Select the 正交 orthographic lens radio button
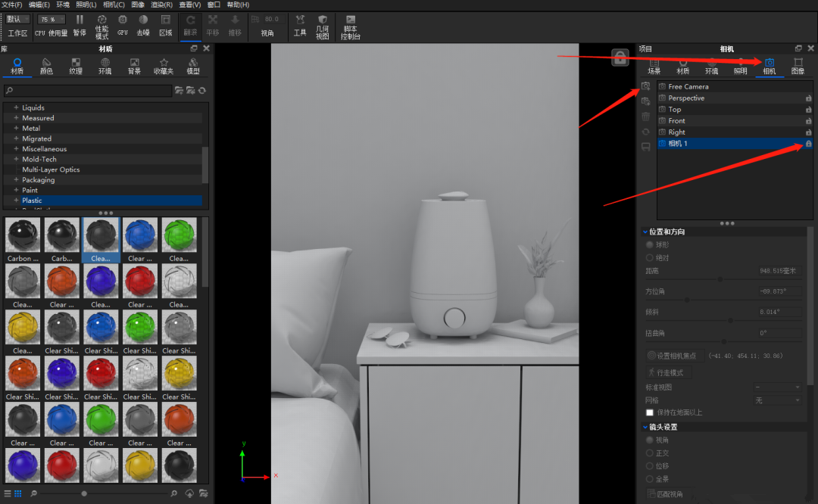The width and height of the screenshot is (818, 504). click(650, 453)
